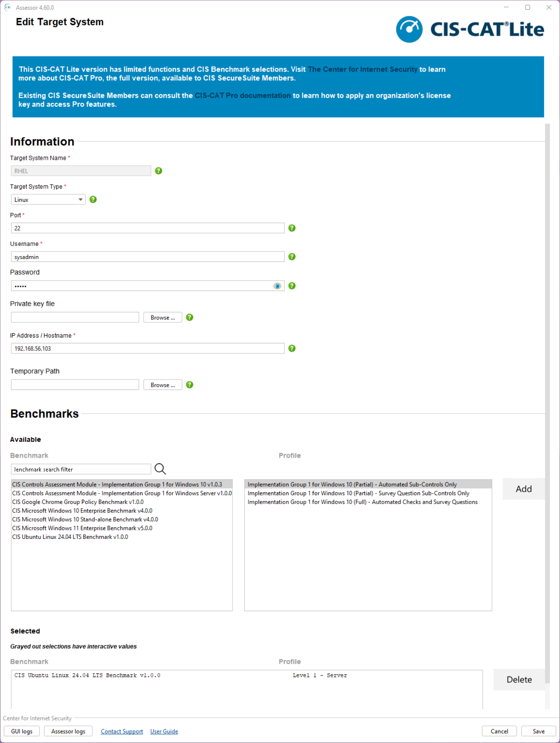Viewport: 560px width, 743px height.
Task: Close the Assessor window
Action: coord(549,7)
